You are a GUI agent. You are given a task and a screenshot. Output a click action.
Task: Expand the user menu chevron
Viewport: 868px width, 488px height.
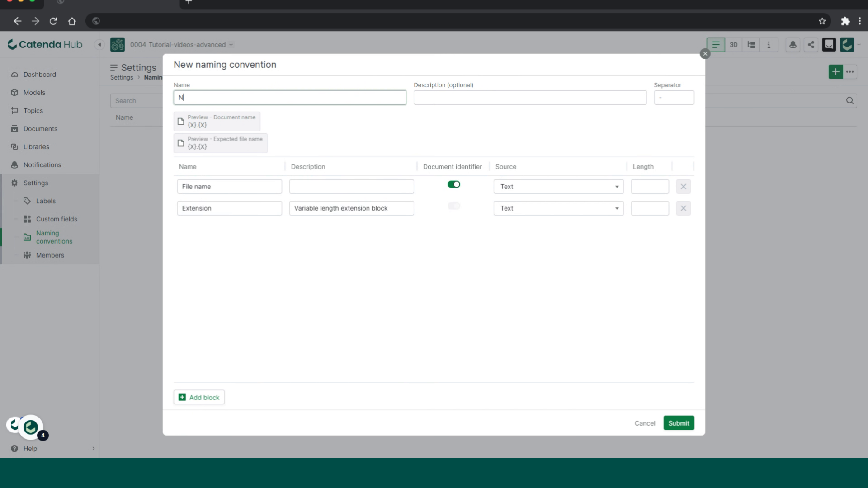click(x=859, y=45)
